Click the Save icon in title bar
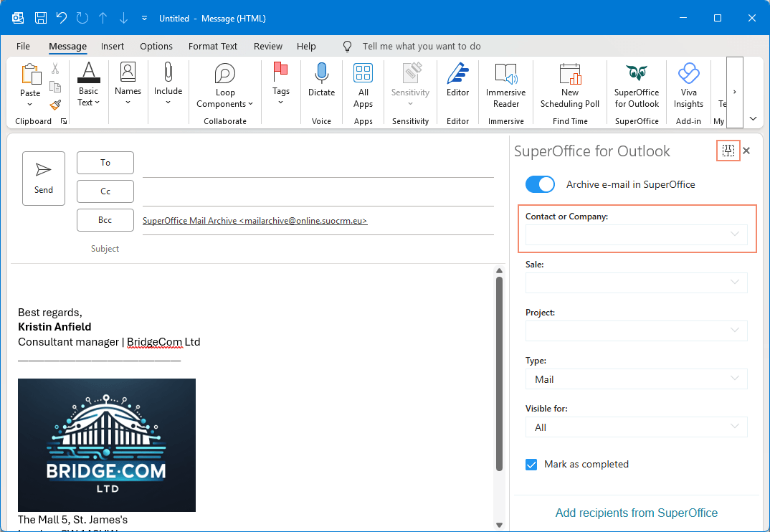 click(x=41, y=18)
